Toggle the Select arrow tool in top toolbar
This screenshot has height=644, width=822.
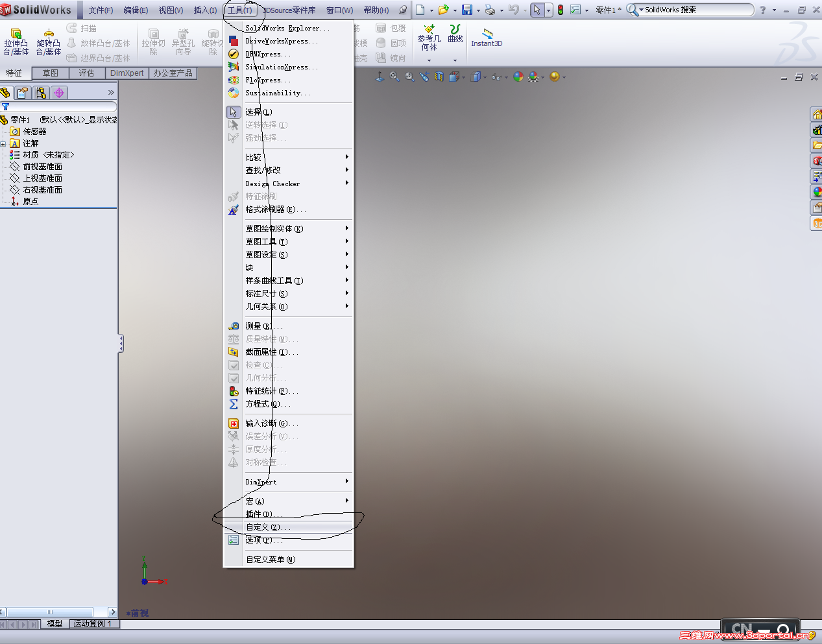[x=537, y=10]
